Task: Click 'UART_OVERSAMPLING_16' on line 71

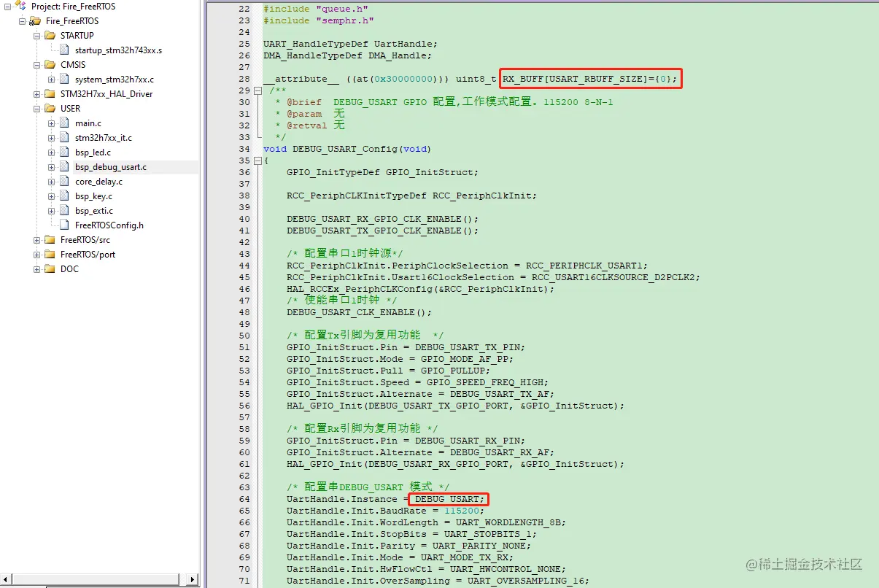Action: tap(526, 581)
